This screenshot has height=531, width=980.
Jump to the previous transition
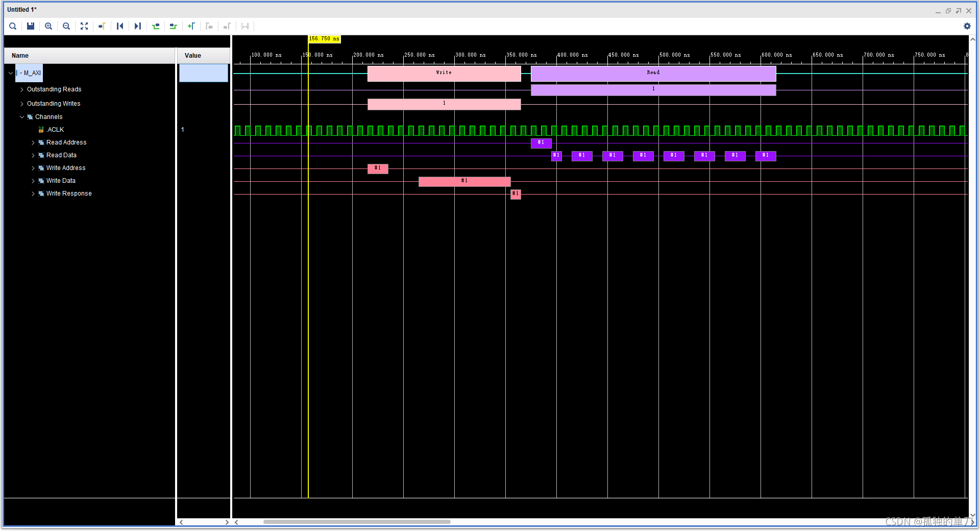pyautogui.click(x=156, y=26)
